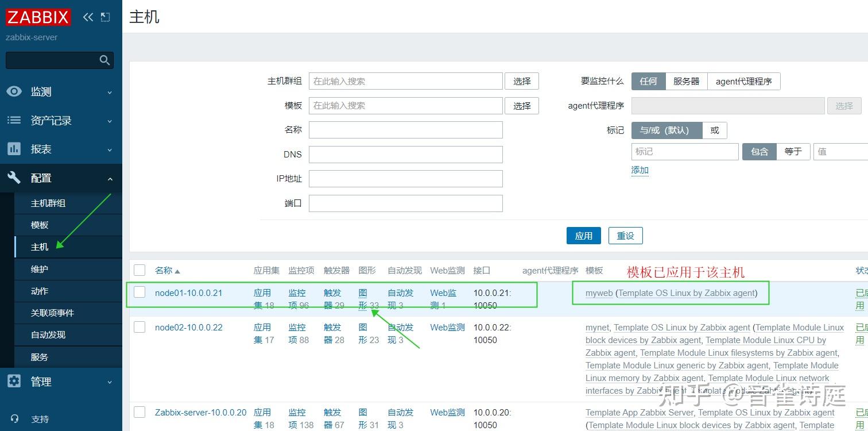Click the kiosk mode icon beside the chevrons
The width and height of the screenshot is (868, 431).
click(104, 17)
